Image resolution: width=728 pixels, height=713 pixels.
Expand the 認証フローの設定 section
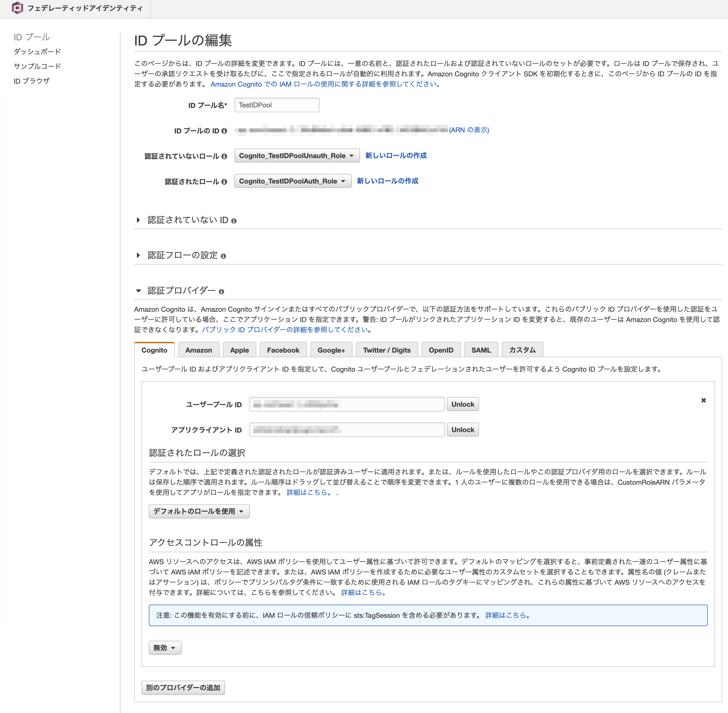tap(138, 255)
